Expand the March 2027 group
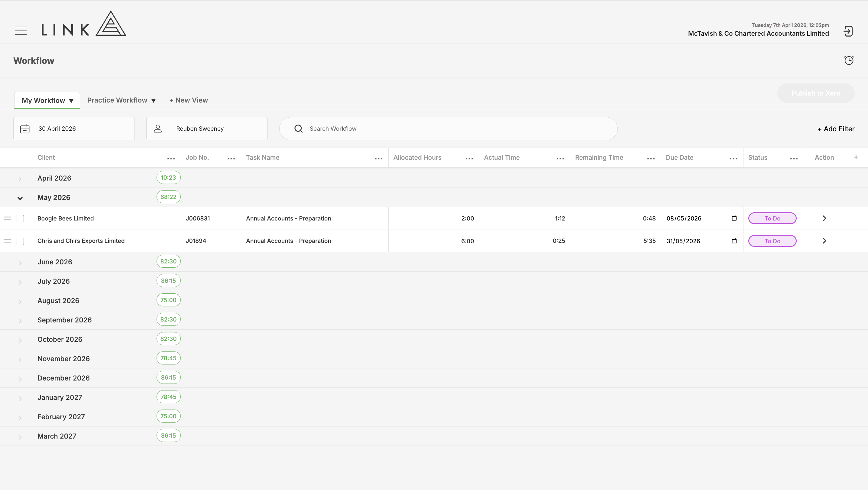Viewport: 868px width, 490px height. click(x=20, y=437)
